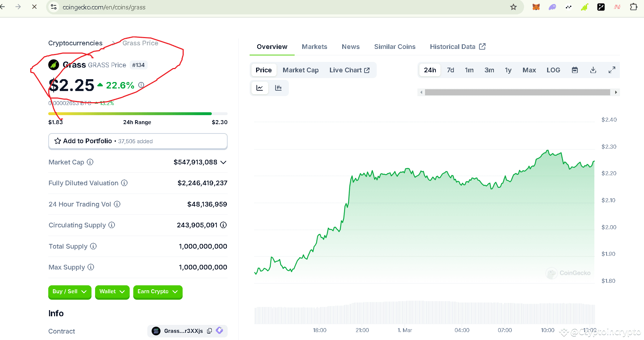Click the Market Cap info icon
The image size is (644, 340).
click(x=90, y=162)
